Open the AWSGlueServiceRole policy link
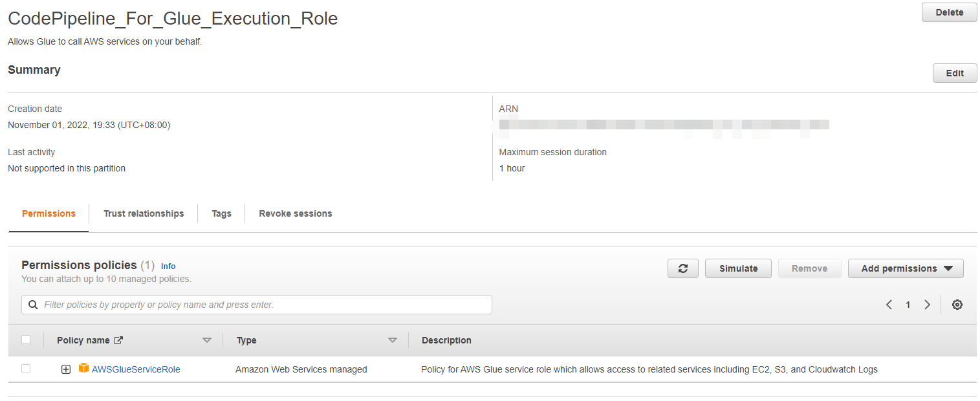The image size is (980, 401). [136, 369]
